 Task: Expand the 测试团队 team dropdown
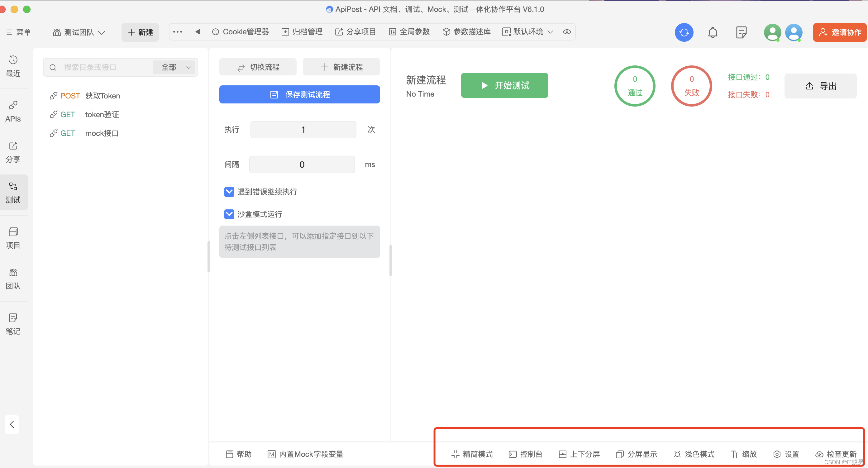(79, 32)
